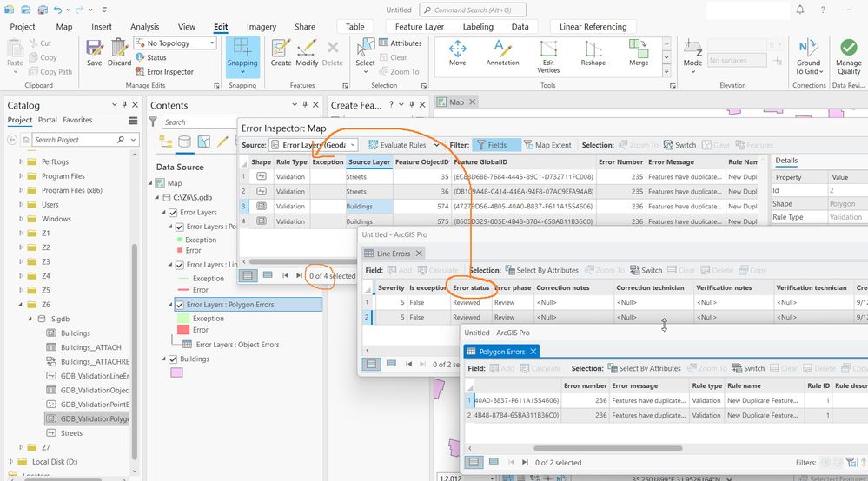
Task: Show selected records in Polygon Errors
Action: pos(494,462)
